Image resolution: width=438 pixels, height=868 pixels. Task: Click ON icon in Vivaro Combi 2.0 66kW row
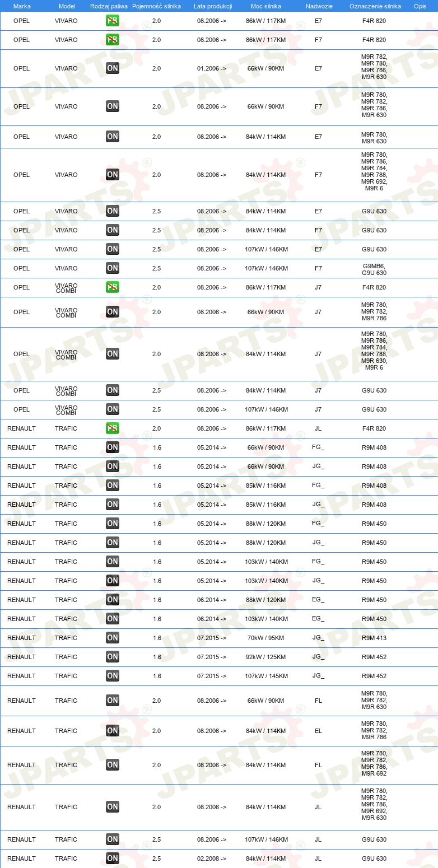pos(113,312)
